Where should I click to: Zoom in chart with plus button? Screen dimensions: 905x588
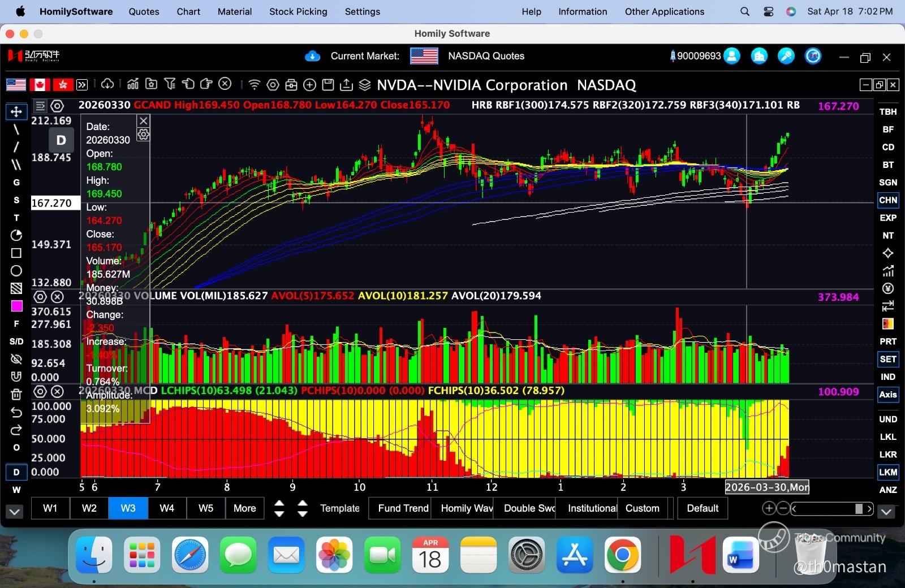click(x=769, y=508)
